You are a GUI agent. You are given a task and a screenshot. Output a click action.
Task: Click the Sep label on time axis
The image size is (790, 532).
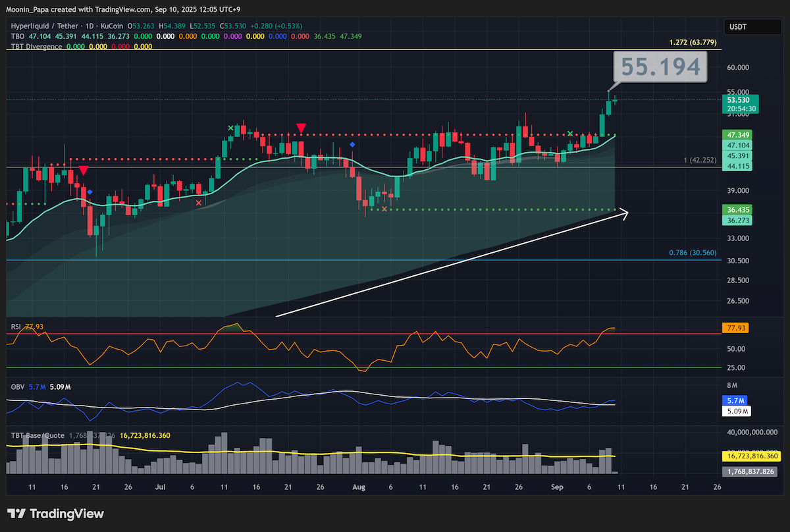coord(558,487)
